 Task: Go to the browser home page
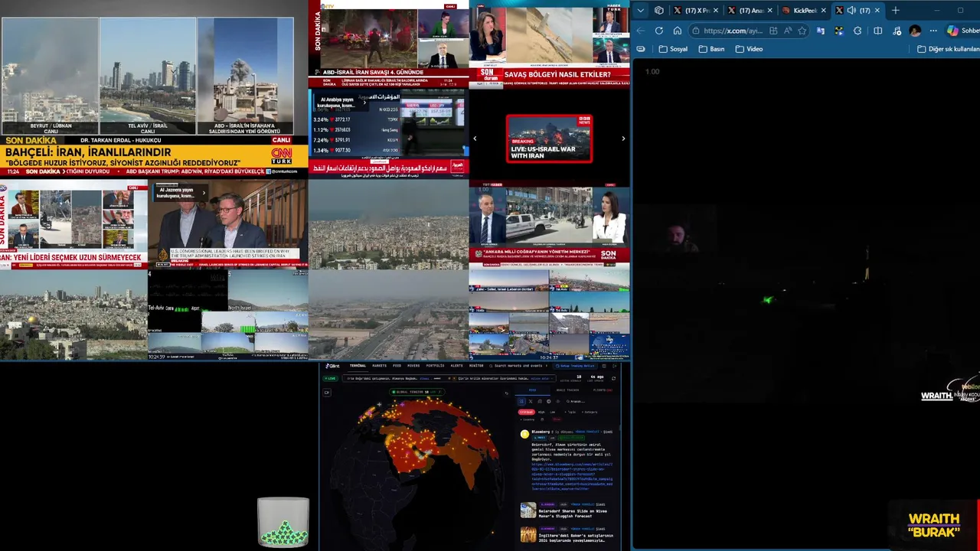point(678,31)
